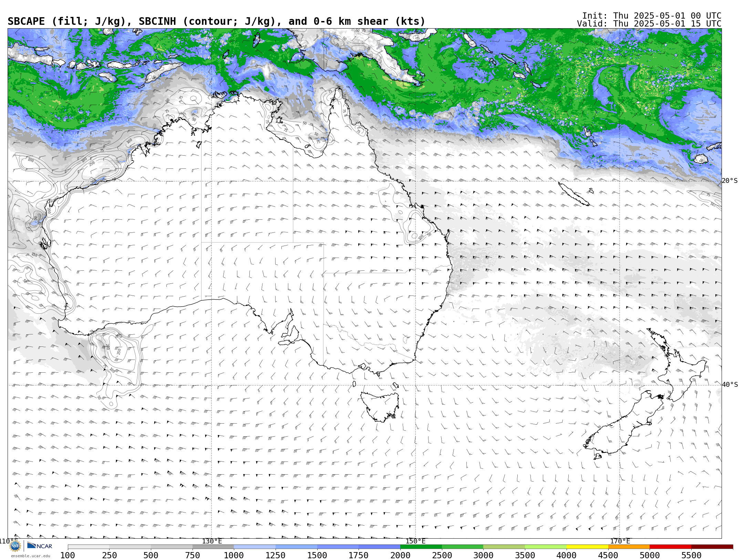744x560 pixels.
Task: Click the 130°E longitude label
Action: 212,541
